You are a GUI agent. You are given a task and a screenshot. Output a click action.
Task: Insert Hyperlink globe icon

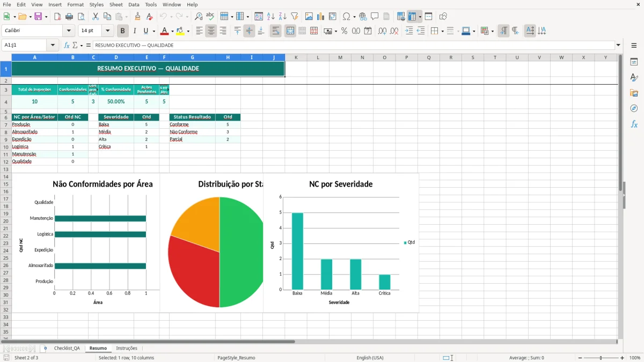(x=363, y=17)
